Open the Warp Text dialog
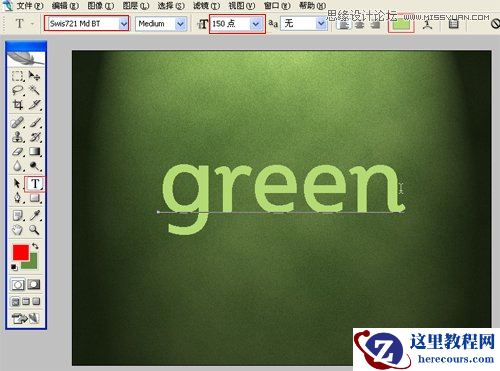 click(x=427, y=24)
